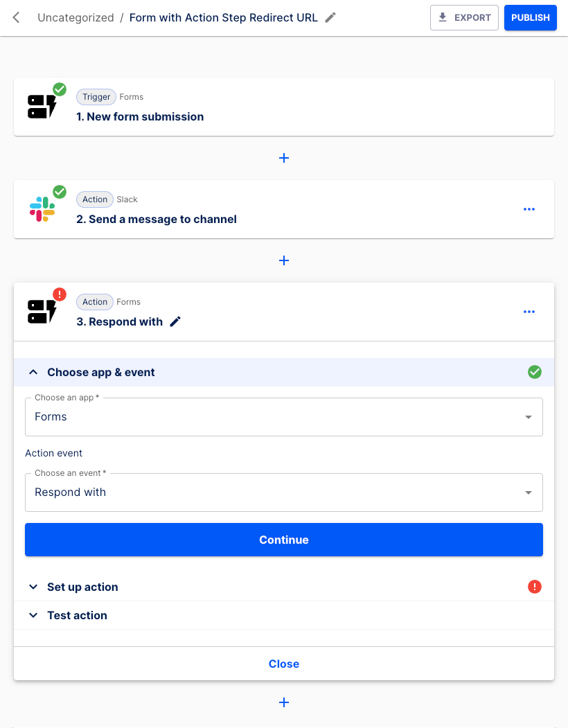Click the plus button below step 3
568x728 pixels.
tap(284, 702)
